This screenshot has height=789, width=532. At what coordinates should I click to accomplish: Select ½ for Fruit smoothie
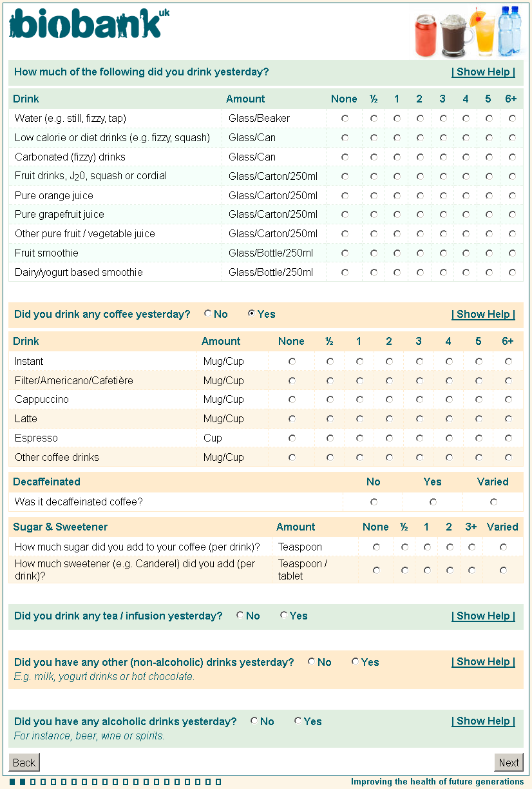pyautogui.click(x=374, y=253)
